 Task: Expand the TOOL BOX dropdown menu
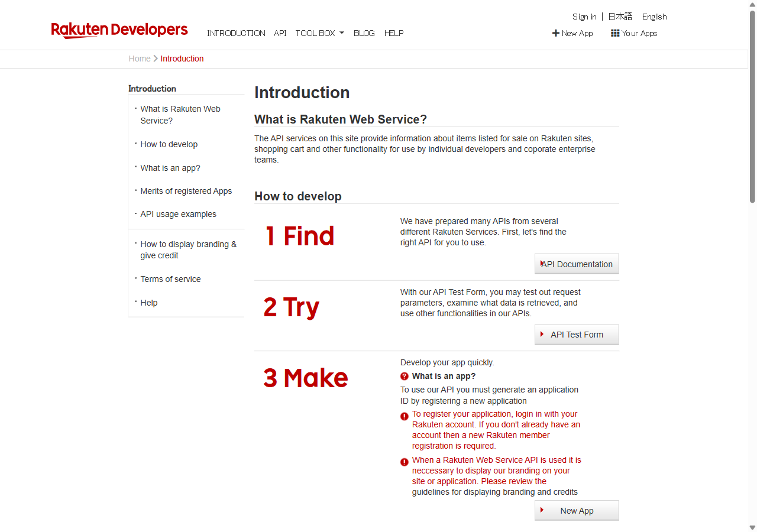(319, 33)
